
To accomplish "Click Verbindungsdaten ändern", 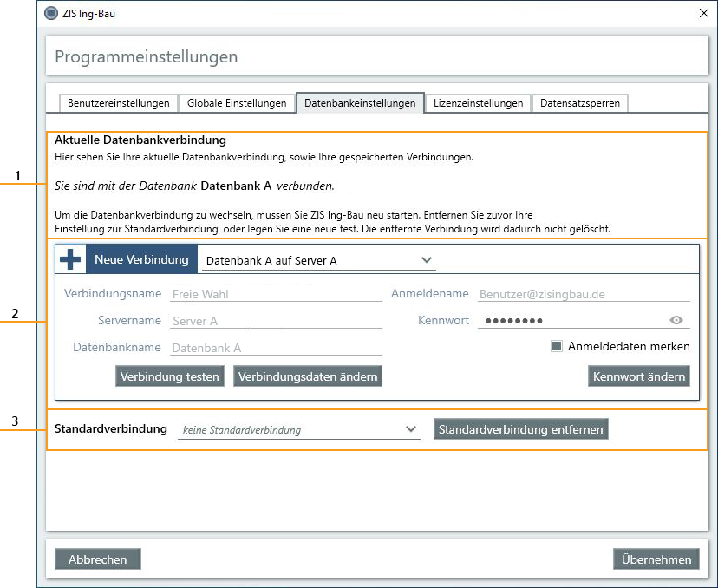I will pyautogui.click(x=310, y=376).
